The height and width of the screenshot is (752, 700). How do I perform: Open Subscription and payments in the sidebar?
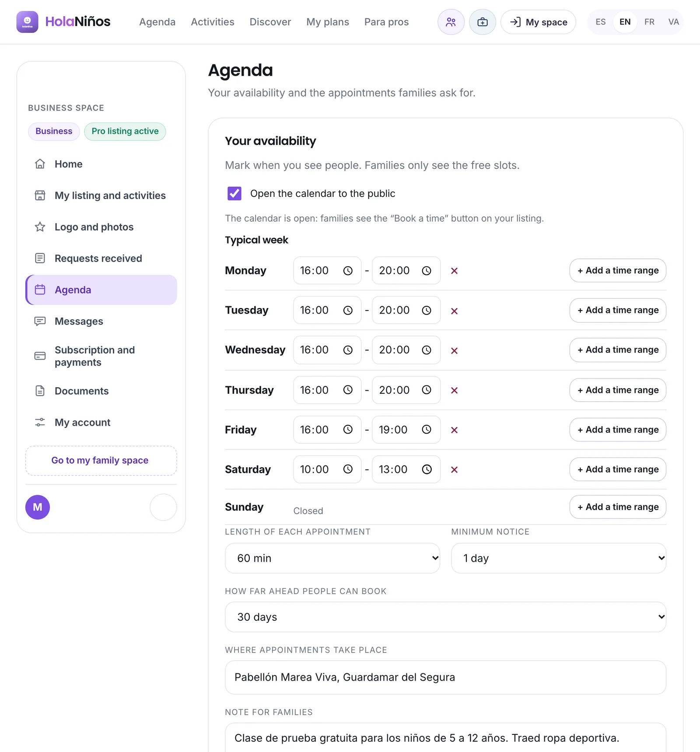101,356
